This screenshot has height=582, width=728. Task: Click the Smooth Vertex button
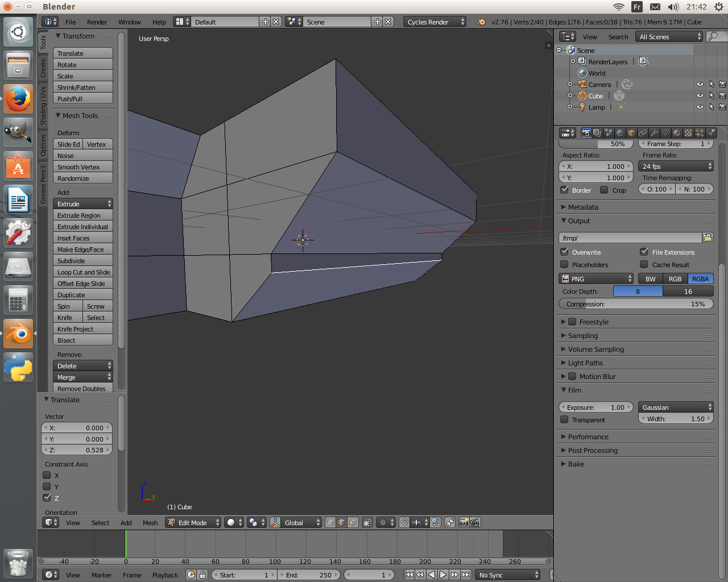[83, 167]
